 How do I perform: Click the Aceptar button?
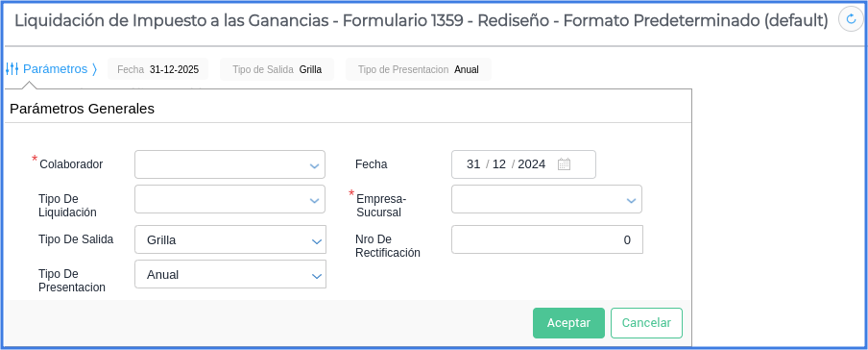coord(568,323)
